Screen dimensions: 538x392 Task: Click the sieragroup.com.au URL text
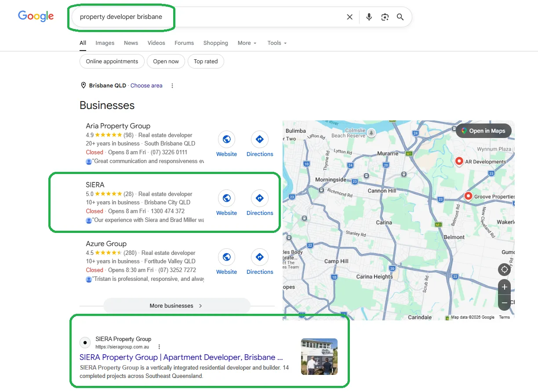click(122, 347)
